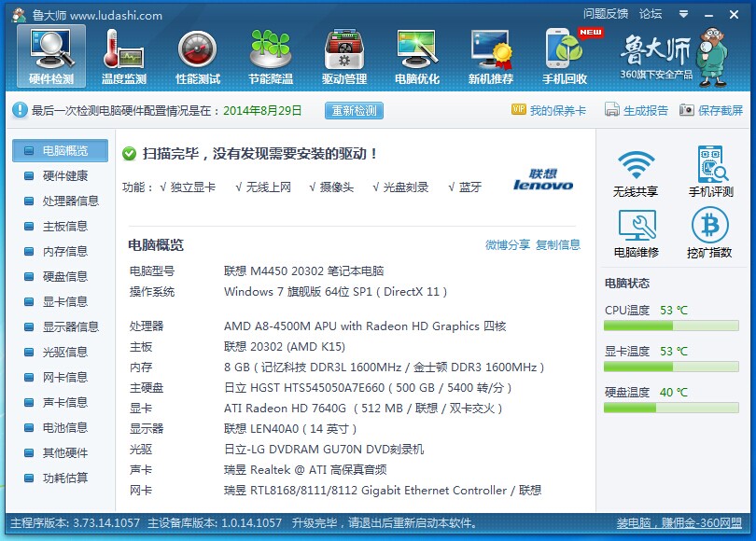Click the 显卡温度 progress bar

tap(671, 368)
